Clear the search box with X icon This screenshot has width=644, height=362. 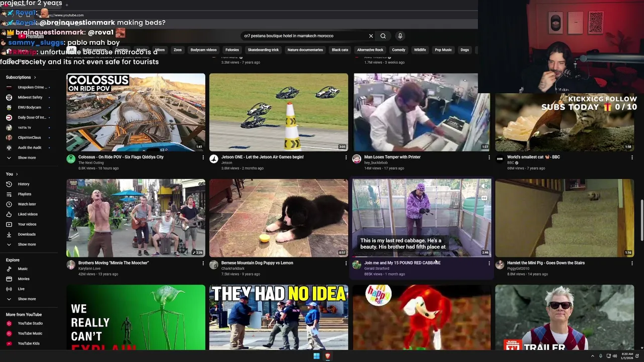click(x=371, y=36)
